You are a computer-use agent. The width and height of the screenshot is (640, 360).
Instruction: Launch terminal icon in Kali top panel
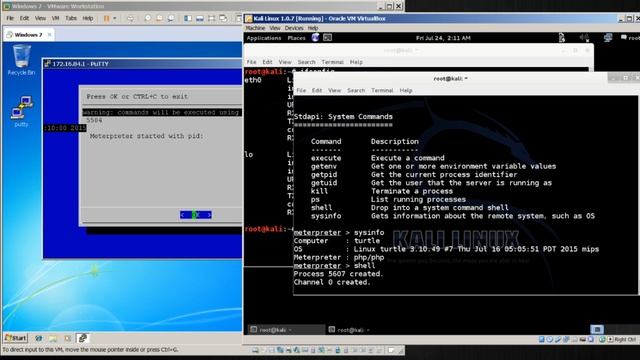coord(327,38)
